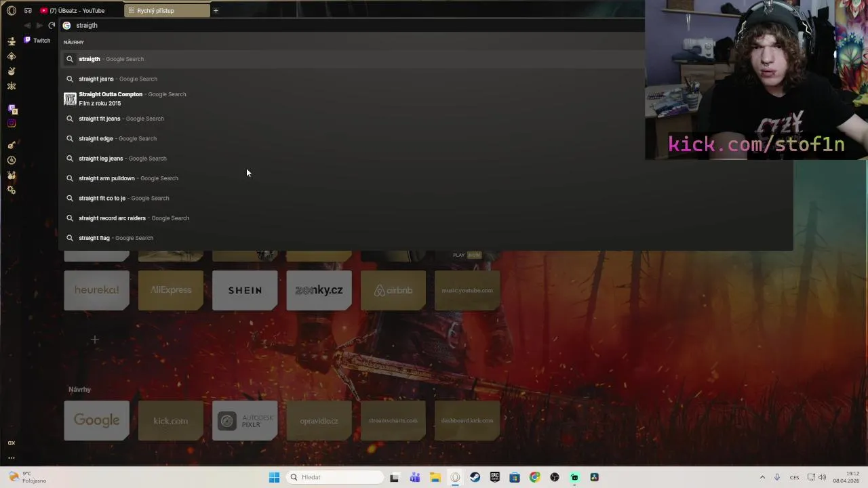Viewport: 868px width, 488px height.
Task: Switch to the ÜBeatz YouTube tab
Action: point(77,10)
